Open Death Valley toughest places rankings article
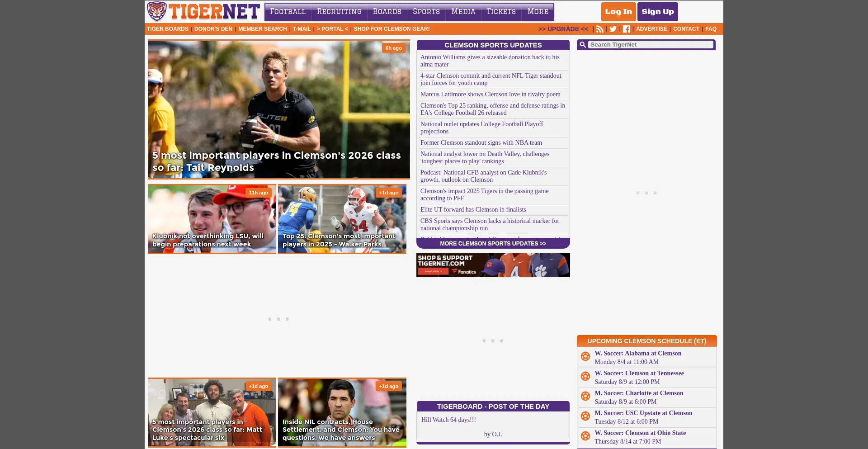This screenshot has width=868, height=449. pos(485,157)
